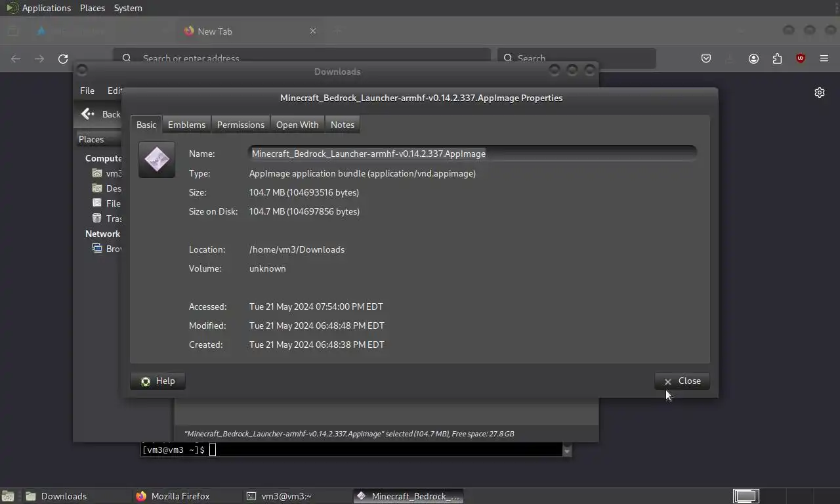This screenshot has height=504, width=840.
Task: Click the Firefox address bar
Action: click(x=302, y=58)
